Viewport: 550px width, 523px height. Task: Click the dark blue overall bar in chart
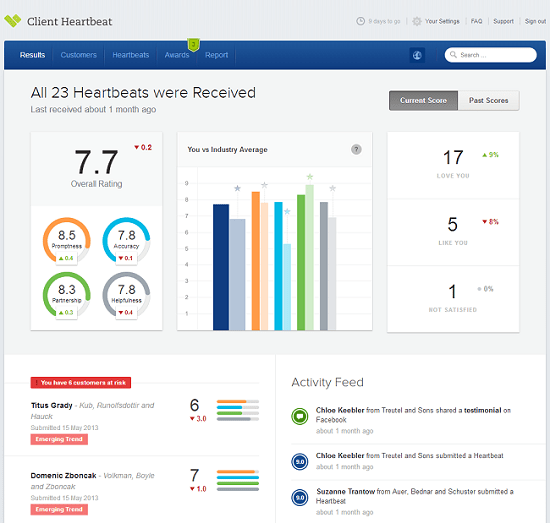pyautogui.click(x=221, y=267)
